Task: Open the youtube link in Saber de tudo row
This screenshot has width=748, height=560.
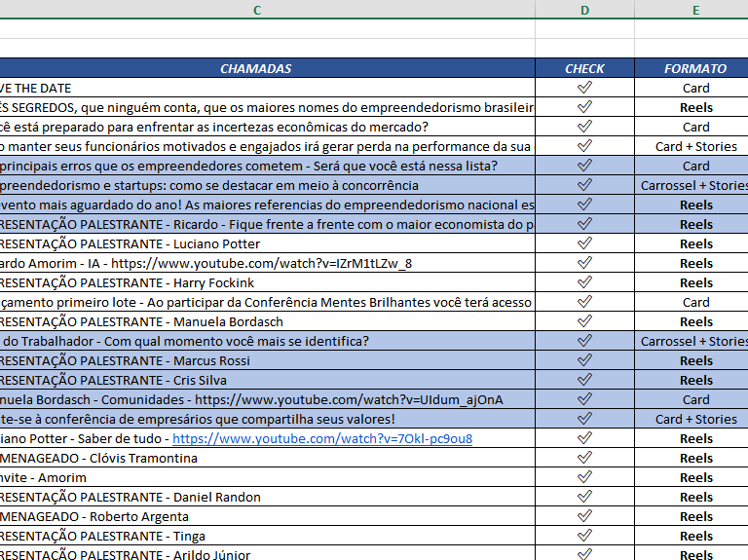Action: click(322, 439)
